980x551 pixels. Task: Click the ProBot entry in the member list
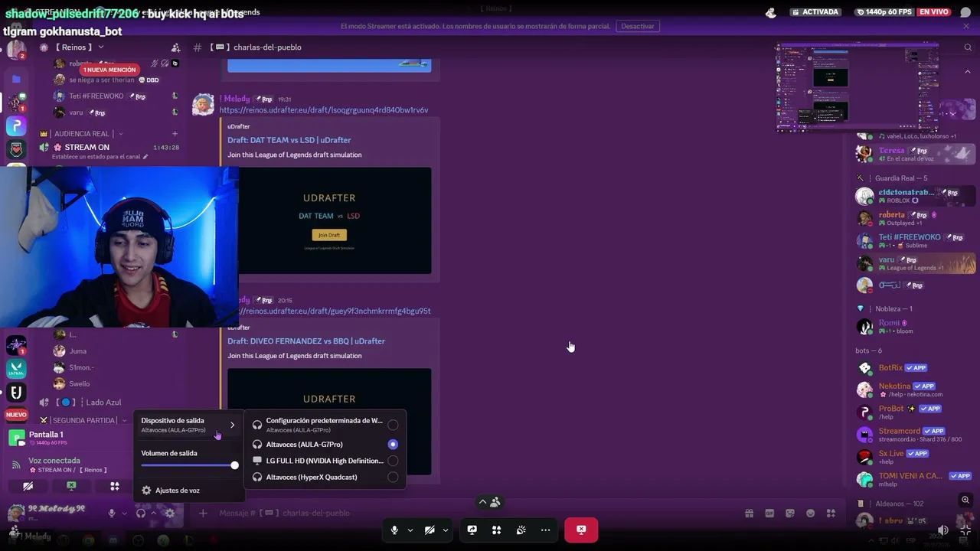point(916,412)
